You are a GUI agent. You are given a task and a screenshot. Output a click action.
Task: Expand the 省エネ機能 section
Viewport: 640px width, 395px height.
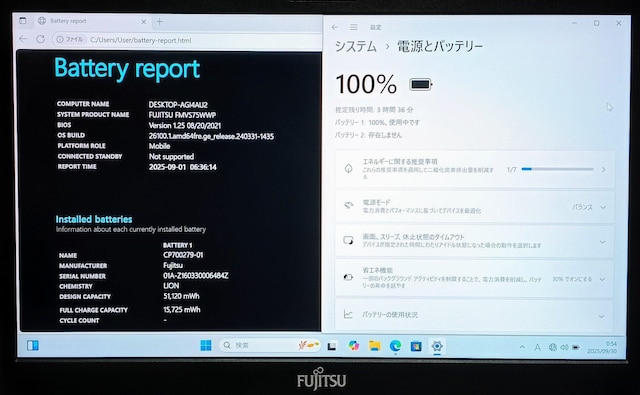[x=475, y=279]
